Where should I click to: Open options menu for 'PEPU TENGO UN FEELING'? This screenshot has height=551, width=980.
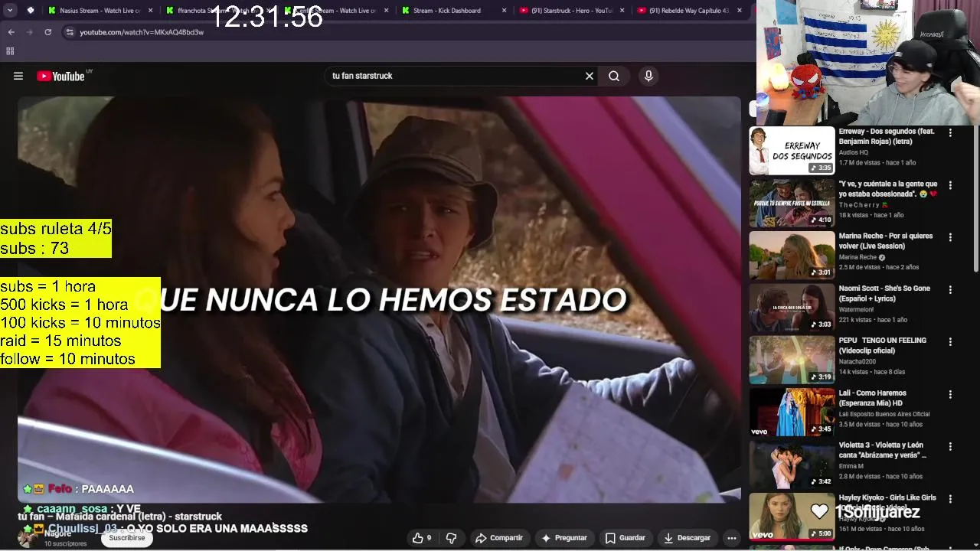[x=950, y=342]
